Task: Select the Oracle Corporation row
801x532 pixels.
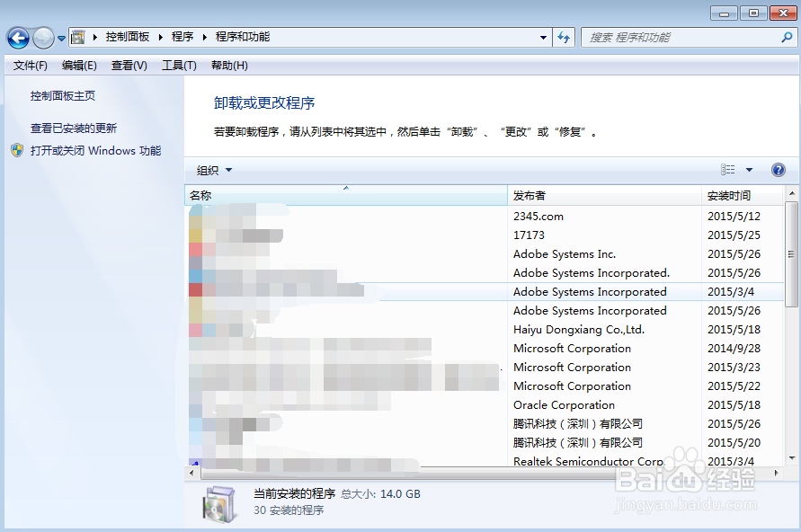Action: coord(484,405)
